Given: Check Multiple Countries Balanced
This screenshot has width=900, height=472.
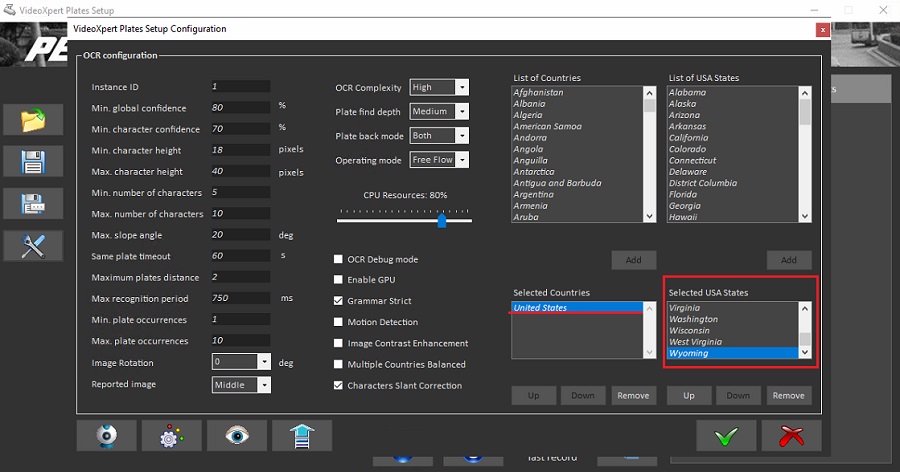Looking at the screenshot, I should (339, 364).
